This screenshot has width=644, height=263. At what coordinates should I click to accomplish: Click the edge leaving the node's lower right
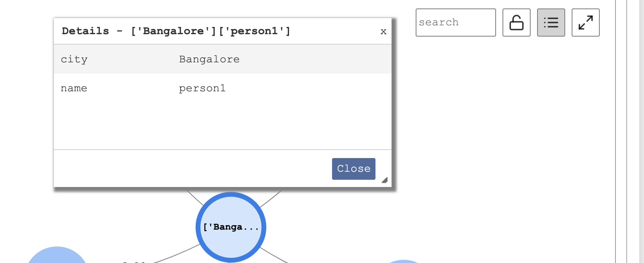click(x=274, y=255)
